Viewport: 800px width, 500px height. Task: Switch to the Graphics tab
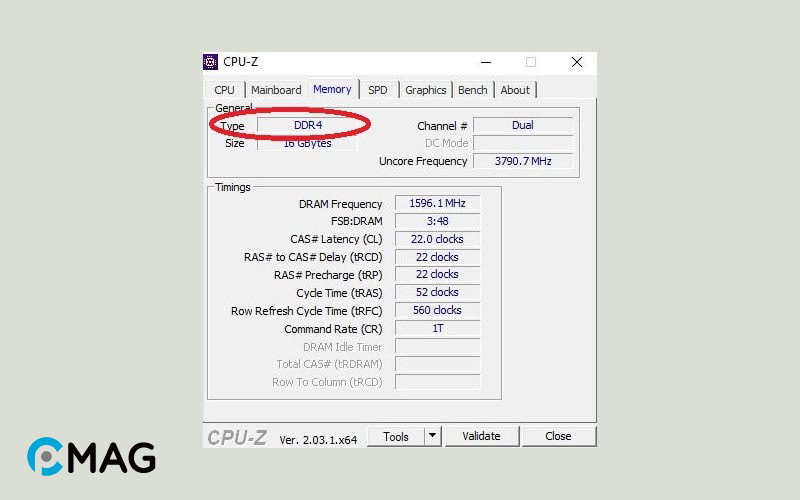coord(426,90)
